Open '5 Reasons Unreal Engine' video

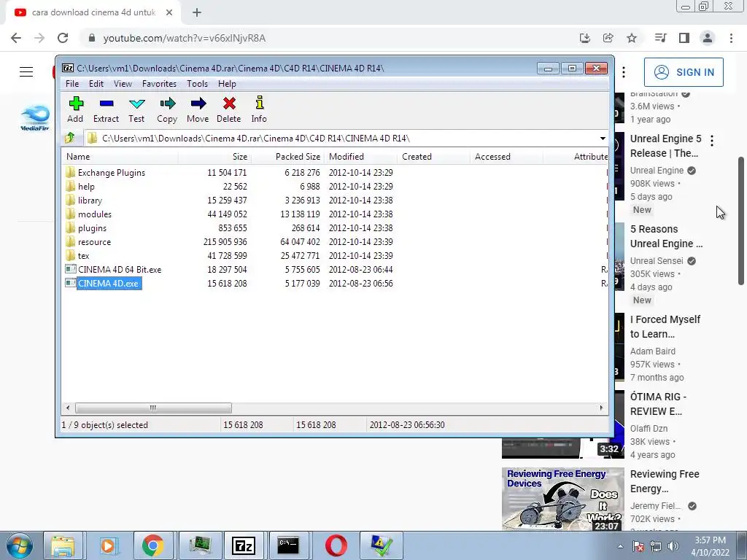coord(666,236)
